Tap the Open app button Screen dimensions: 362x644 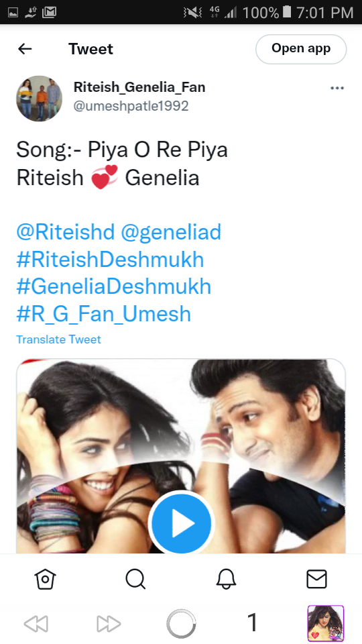point(301,49)
